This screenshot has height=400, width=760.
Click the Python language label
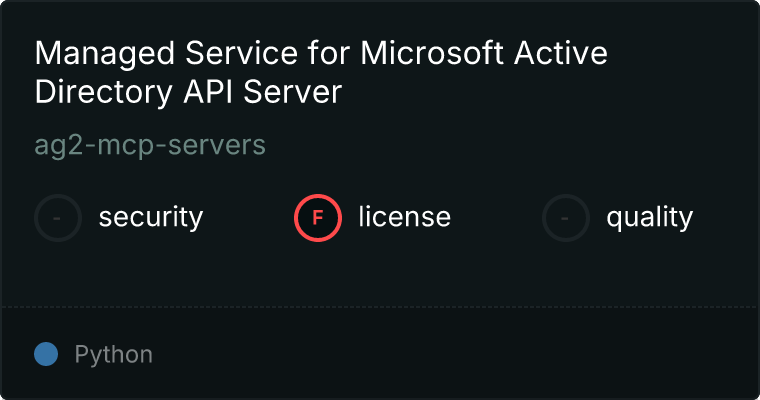114,354
